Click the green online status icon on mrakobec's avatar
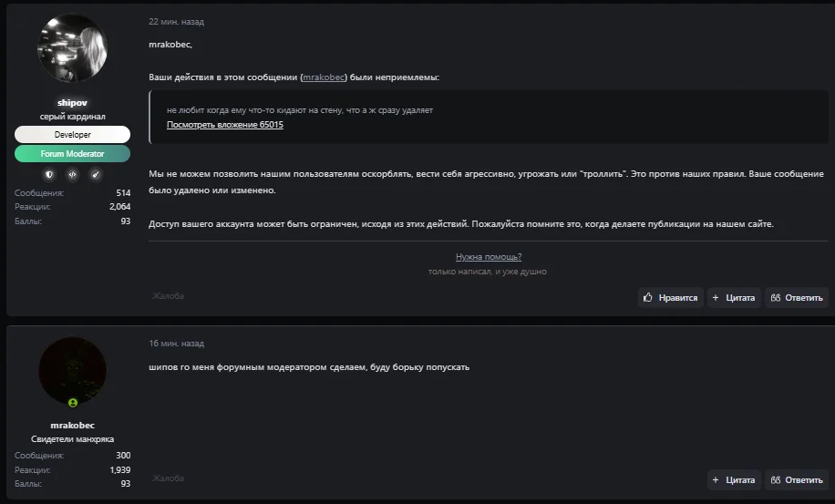The width and height of the screenshot is (835, 504). click(73, 402)
